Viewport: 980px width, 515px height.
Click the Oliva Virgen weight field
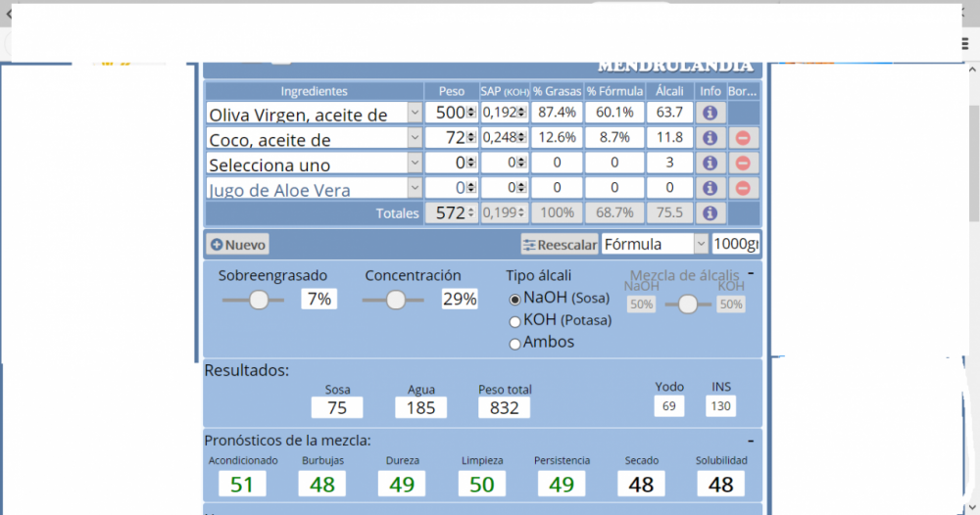tap(449, 113)
